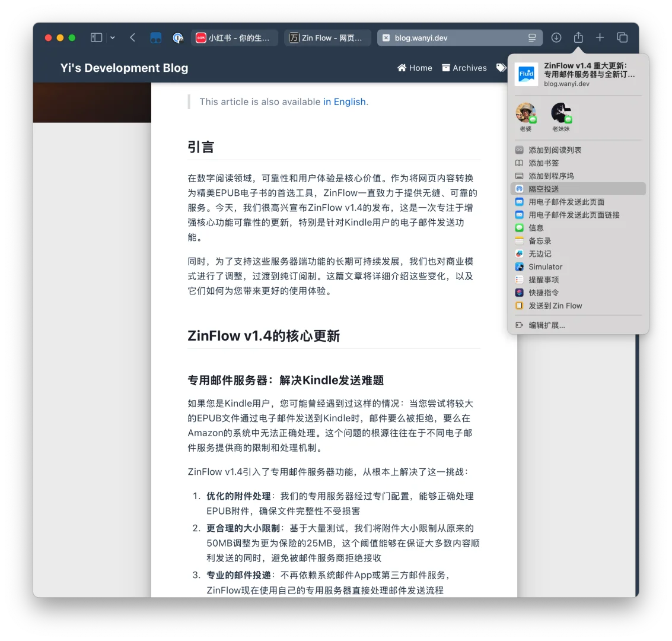Click the Fluid page thumbnail in share popup
The height and width of the screenshot is (641, 672).
pyautogui.click(x=526, y=74)
